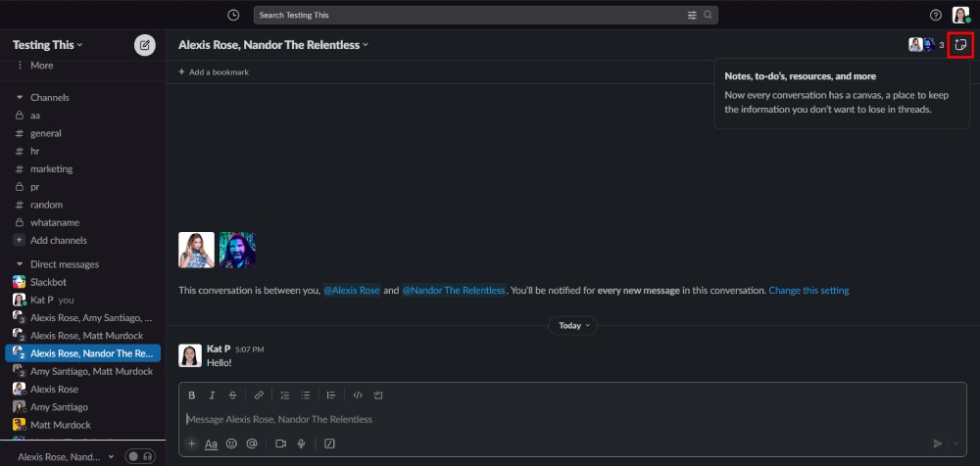Image resolution: width=980 pixels, height=466 pixels.
Task: Toggle the Aa formatting toolbar
Action: click(212, 443)
